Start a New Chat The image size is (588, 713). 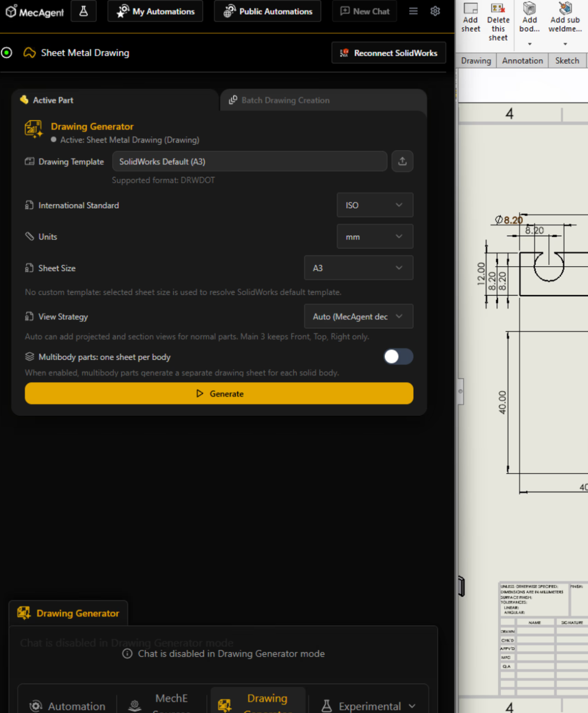coord(365,11)
